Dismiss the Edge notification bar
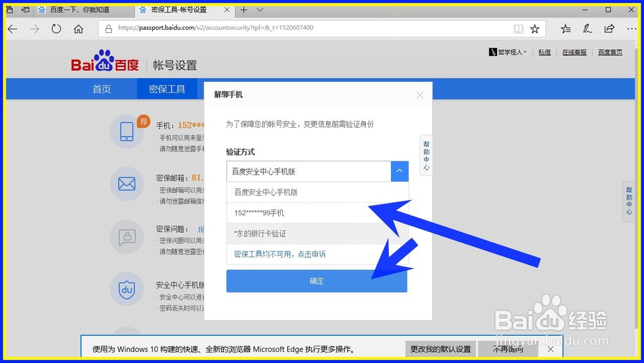The width and height of the screenshot is (644, 363). [551, 349]
